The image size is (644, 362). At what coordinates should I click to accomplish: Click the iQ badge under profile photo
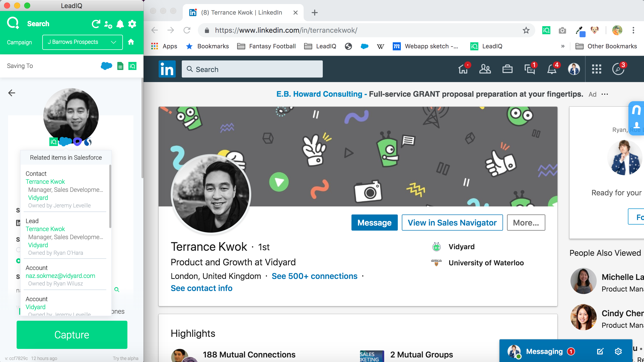point(53,142)
